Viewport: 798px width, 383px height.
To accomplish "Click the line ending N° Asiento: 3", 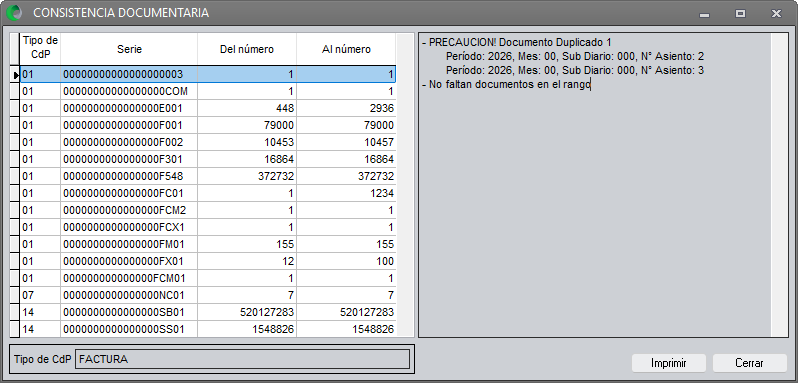I will tap(575, 71).
